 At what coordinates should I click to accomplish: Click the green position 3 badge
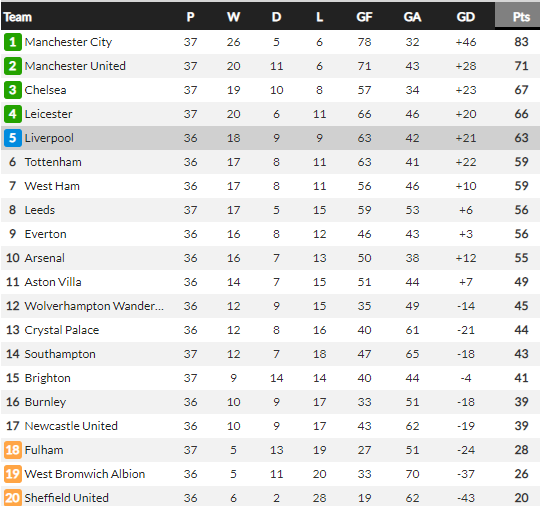tap(13, 90)
